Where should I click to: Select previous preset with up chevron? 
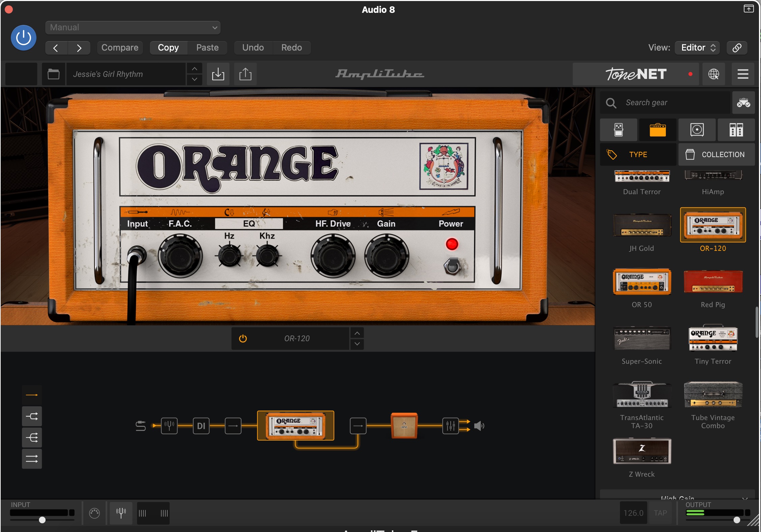195,68
